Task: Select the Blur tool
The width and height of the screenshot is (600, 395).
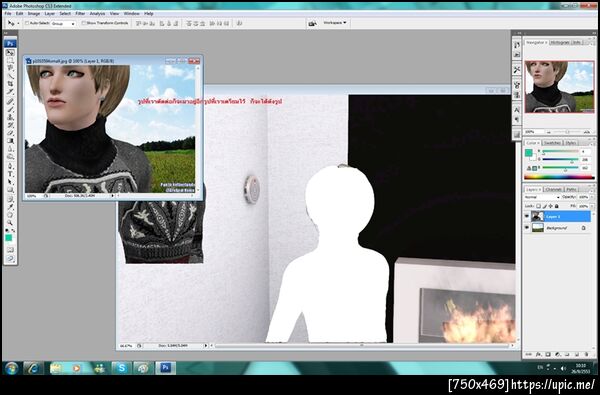Action: pos(10,149)
